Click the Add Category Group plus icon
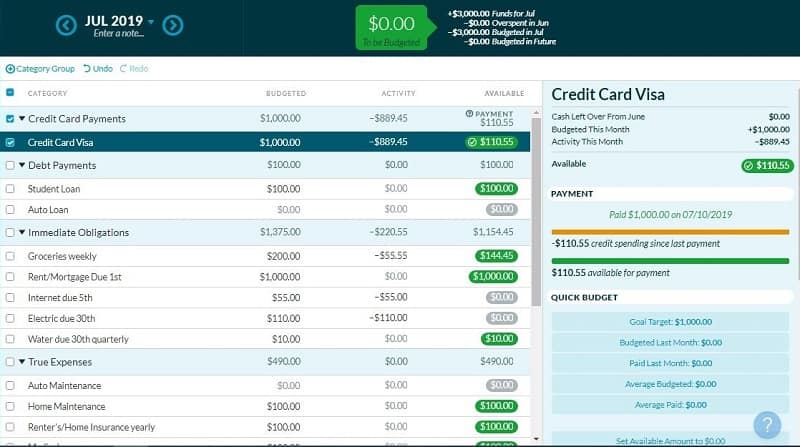The image size is (800, 447). [x=10, y=69]
